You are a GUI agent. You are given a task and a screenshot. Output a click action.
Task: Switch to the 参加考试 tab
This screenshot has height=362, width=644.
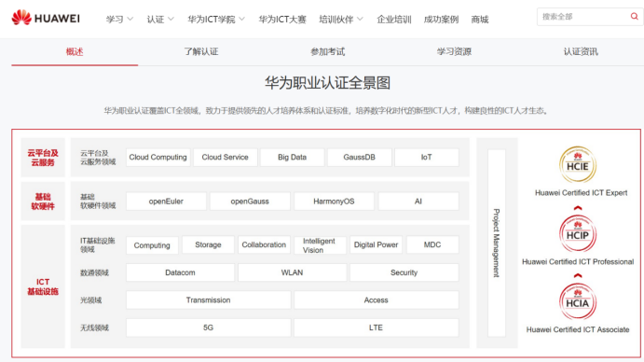point(328,52)
